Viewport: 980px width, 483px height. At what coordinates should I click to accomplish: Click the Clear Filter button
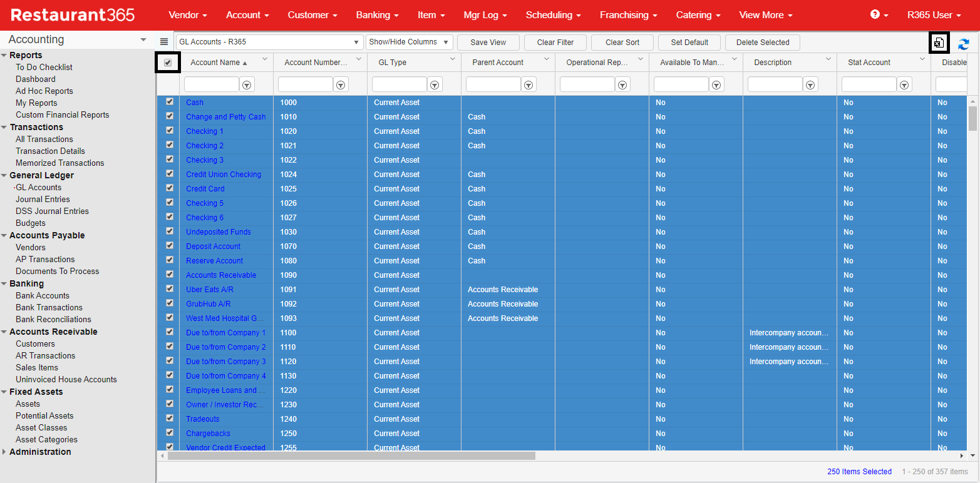(x=555, y=43)
